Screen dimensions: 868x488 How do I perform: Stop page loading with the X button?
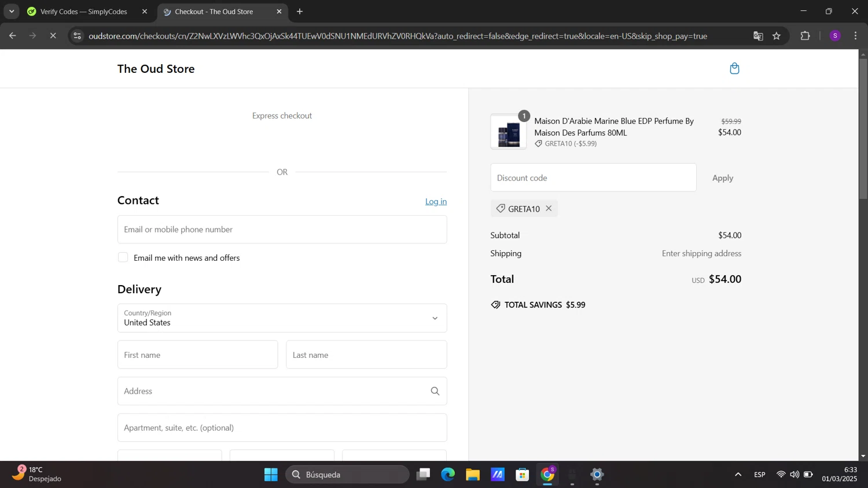point(53,36)
